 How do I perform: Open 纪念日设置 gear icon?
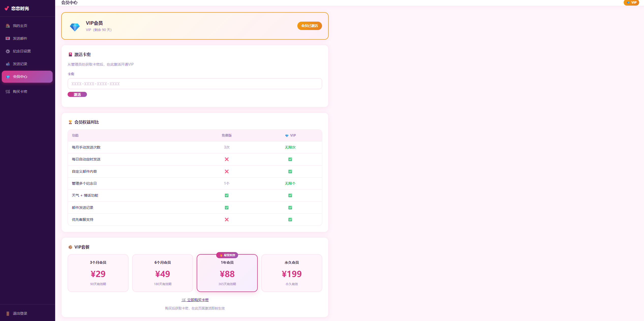8,51
